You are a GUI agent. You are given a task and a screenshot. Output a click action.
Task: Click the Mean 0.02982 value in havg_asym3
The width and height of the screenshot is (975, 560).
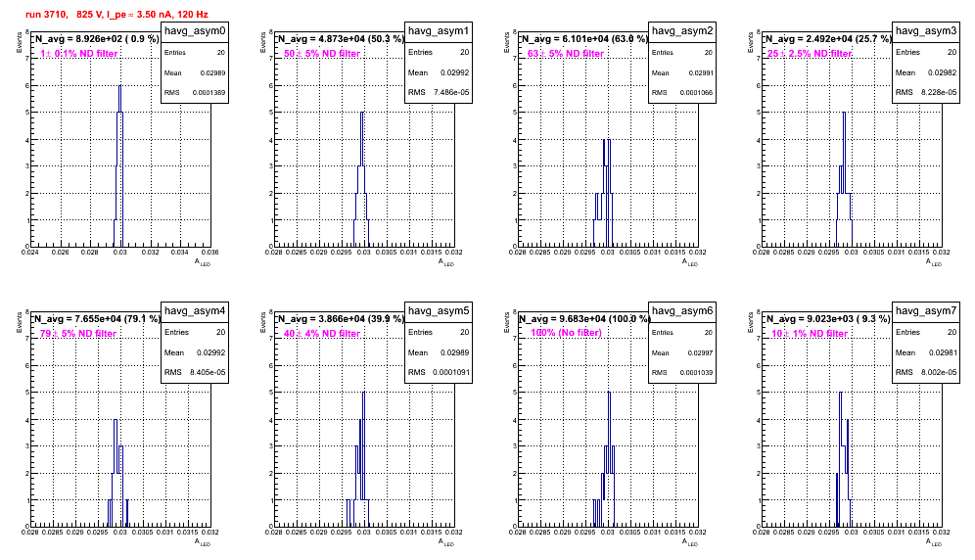(x=944, y=72)
